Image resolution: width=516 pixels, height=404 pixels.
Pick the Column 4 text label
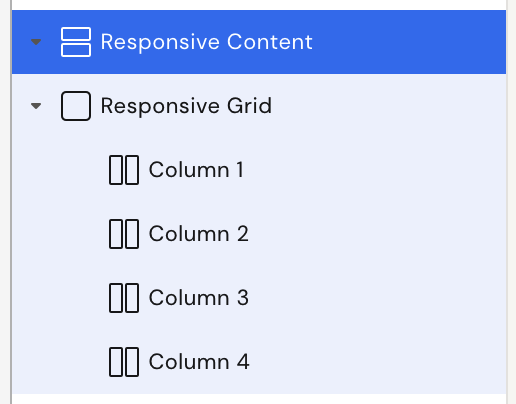pos(199,362)
